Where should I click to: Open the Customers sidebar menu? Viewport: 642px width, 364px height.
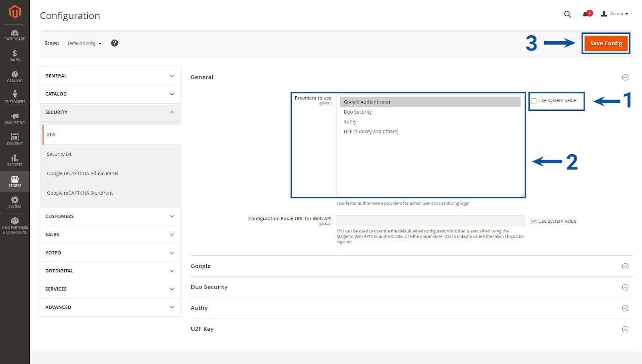pyautogui.click(x=15, y=98)
